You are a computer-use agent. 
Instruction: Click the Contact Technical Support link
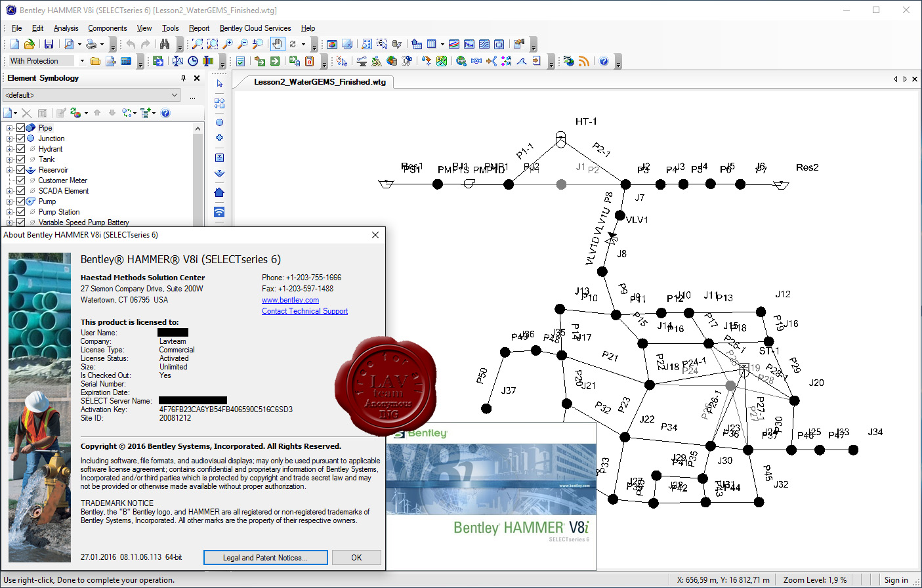pyautogui.click(x=305, y=311)
